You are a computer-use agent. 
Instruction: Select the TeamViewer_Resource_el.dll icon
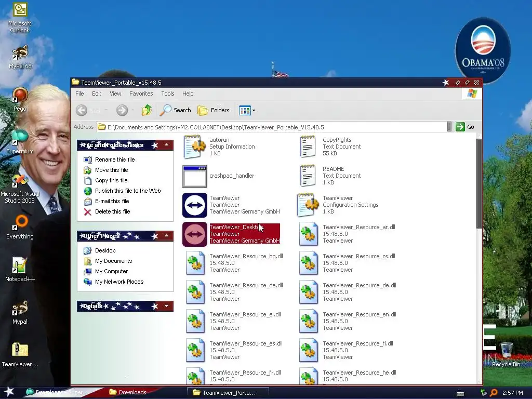click(195, 321)
